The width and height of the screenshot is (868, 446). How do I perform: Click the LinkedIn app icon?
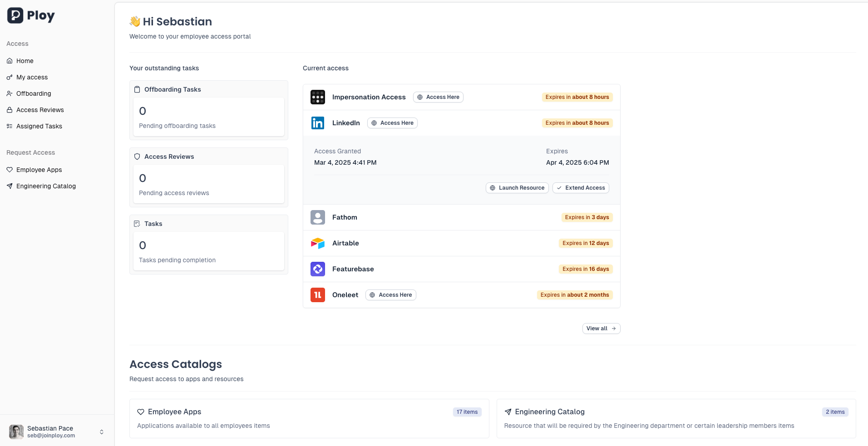317,123
